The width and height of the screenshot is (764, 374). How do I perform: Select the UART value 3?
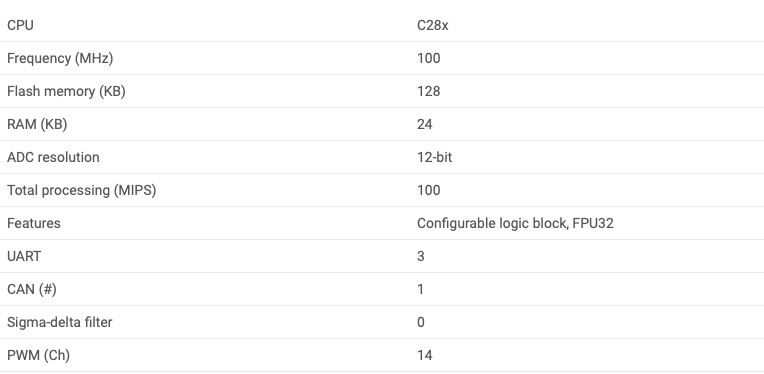tap(421, 256)
